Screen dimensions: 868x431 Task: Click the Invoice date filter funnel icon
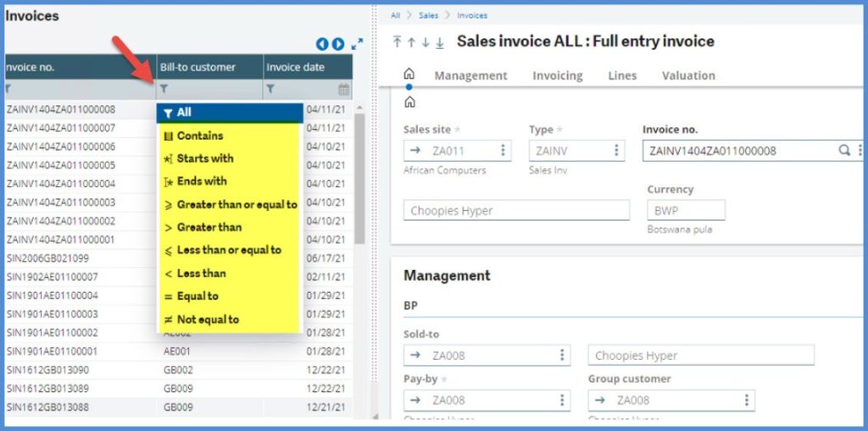click(x=270, y=89)
